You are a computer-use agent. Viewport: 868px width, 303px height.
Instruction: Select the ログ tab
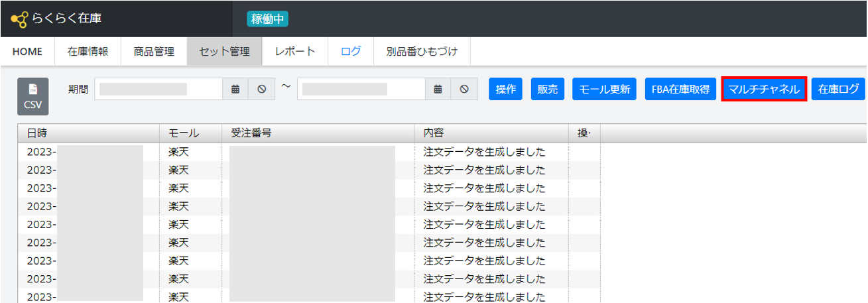point(351,52)
